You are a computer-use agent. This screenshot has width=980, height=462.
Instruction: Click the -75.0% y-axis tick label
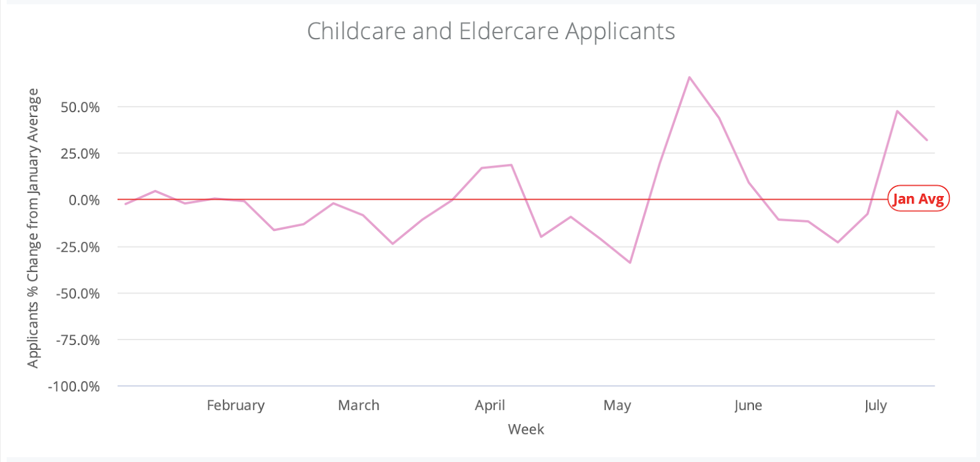[x=78, y=340]
